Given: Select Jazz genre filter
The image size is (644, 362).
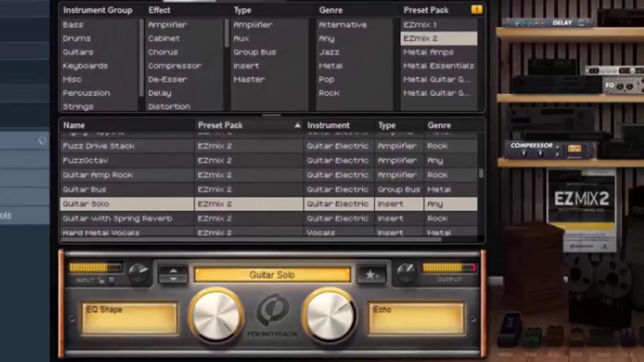Looking at the screenshot, I should [x=329, y=52].
